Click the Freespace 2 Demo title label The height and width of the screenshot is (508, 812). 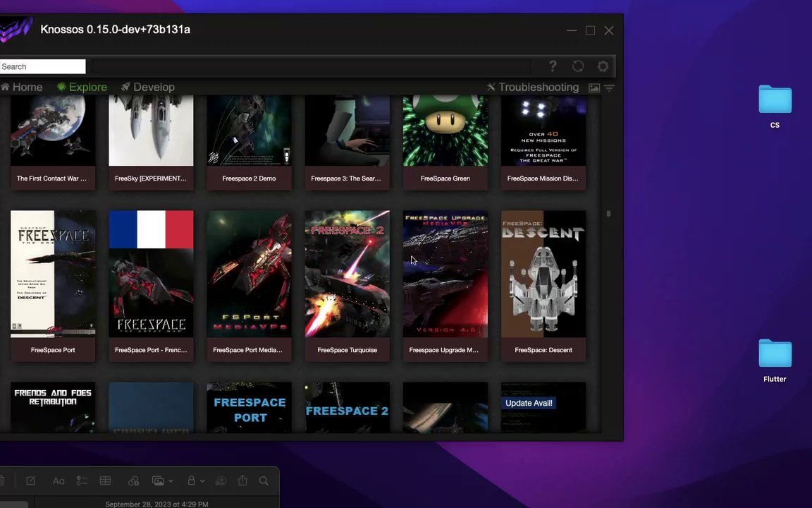249,179
